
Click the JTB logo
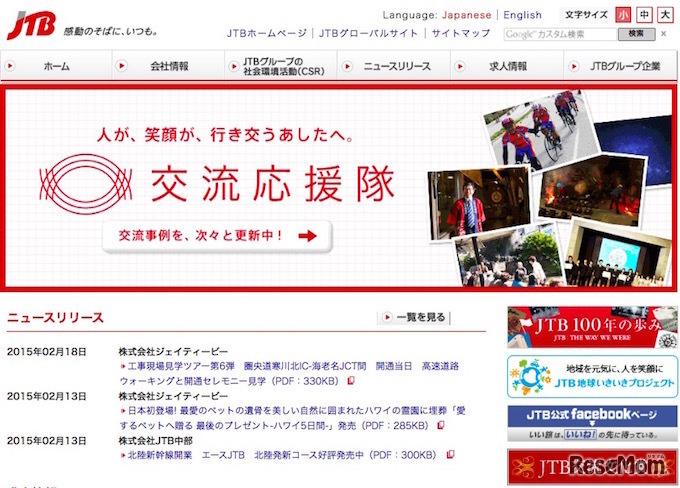(31, 25)
